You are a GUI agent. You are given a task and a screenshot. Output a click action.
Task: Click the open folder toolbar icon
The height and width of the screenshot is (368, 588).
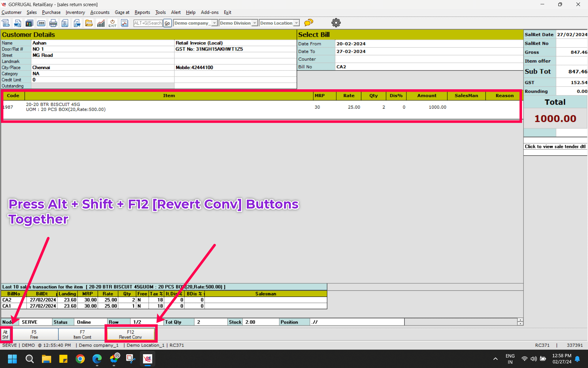point(89,23)
